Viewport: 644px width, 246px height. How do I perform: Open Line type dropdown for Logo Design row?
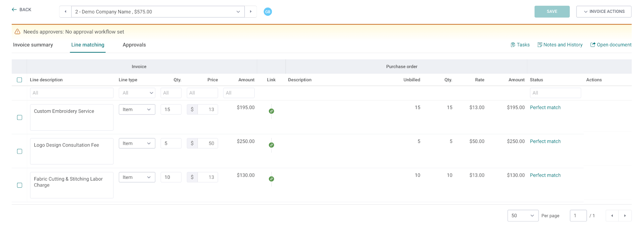[x=137, y=143]
